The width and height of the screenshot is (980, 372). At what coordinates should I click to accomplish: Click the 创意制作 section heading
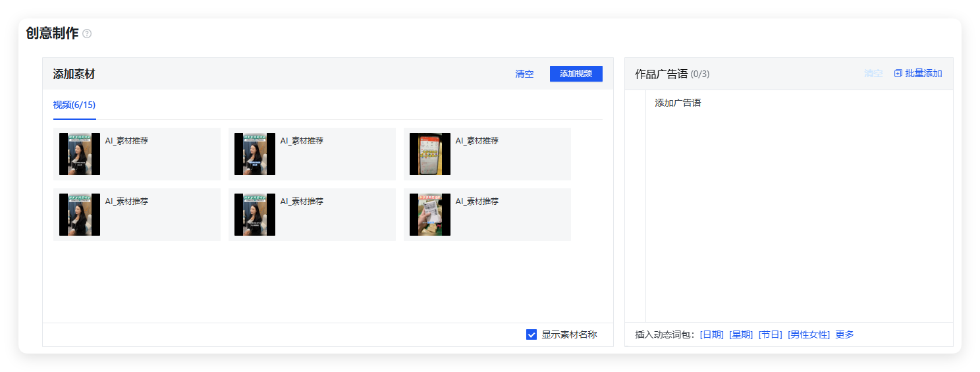point(52,33)
